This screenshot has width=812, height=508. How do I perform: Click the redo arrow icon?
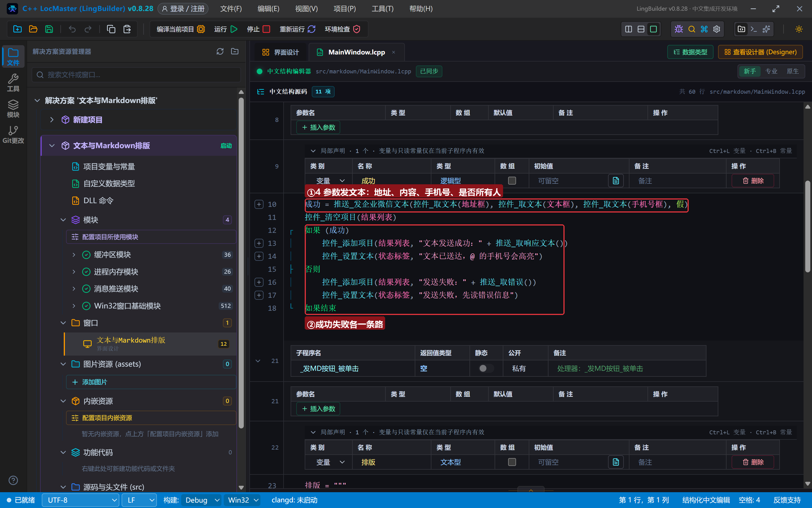88,29
